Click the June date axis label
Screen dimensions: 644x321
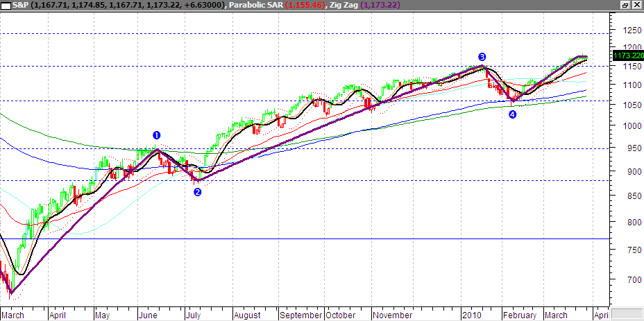pos(148,315)
